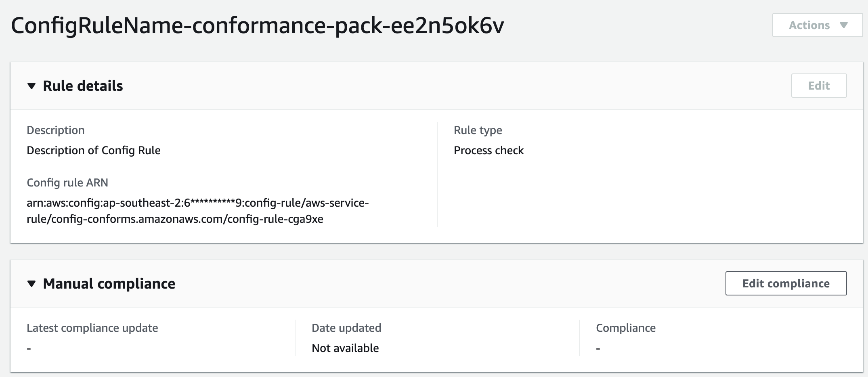Click the 'Not available' date value

[345, 348]
